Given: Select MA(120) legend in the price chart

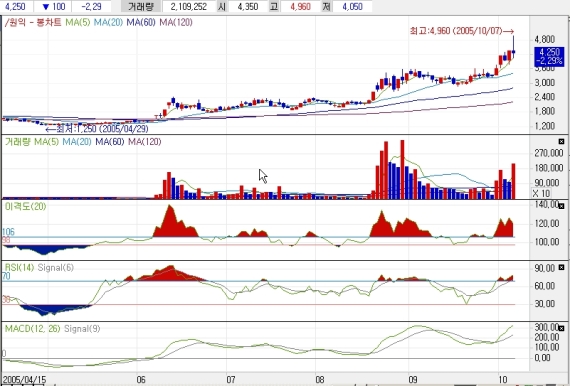Looking at the screenshot, I should pos(176,23).
